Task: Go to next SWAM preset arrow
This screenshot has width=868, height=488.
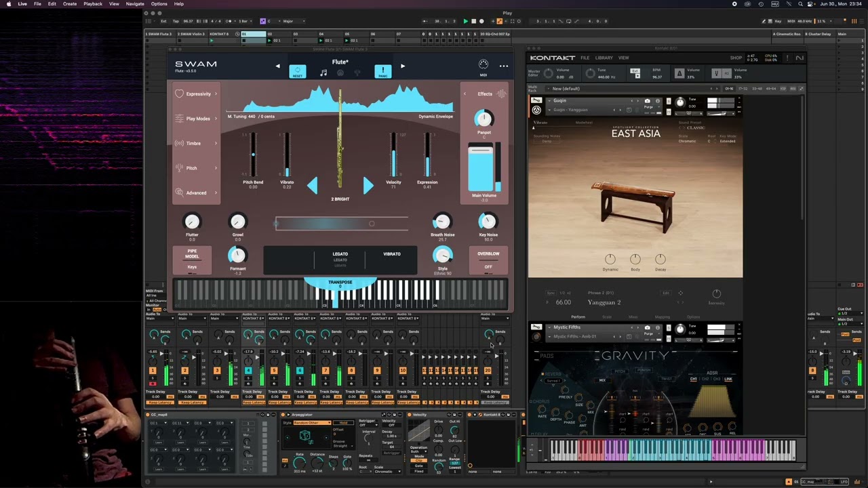Action: (403, 66)
